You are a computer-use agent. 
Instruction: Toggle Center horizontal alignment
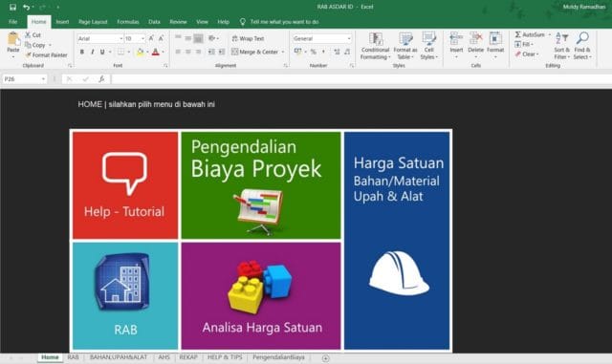[x=187, y=52]
